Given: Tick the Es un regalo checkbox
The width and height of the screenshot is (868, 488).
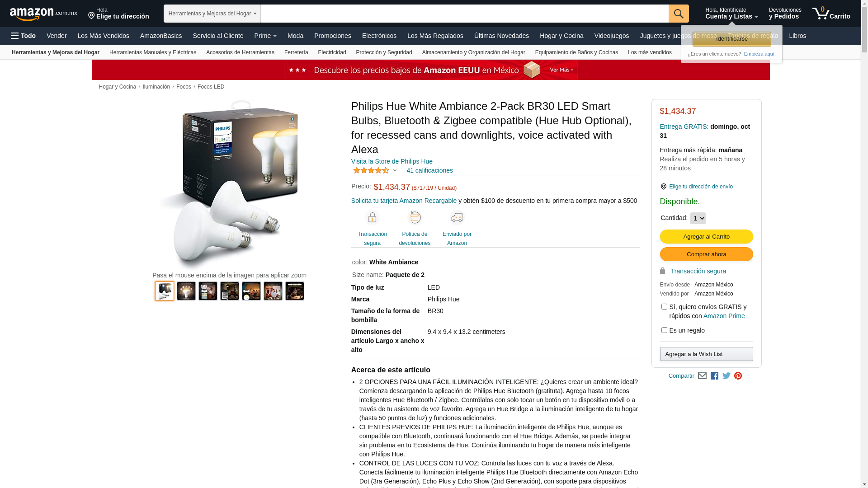Looking at the screenshot, I should coord(664,330).
